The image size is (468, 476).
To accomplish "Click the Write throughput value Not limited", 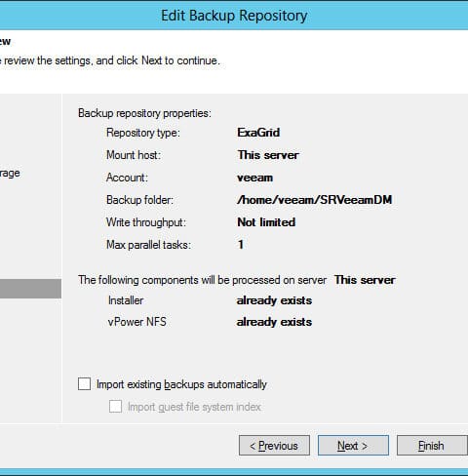I will 266,222.
